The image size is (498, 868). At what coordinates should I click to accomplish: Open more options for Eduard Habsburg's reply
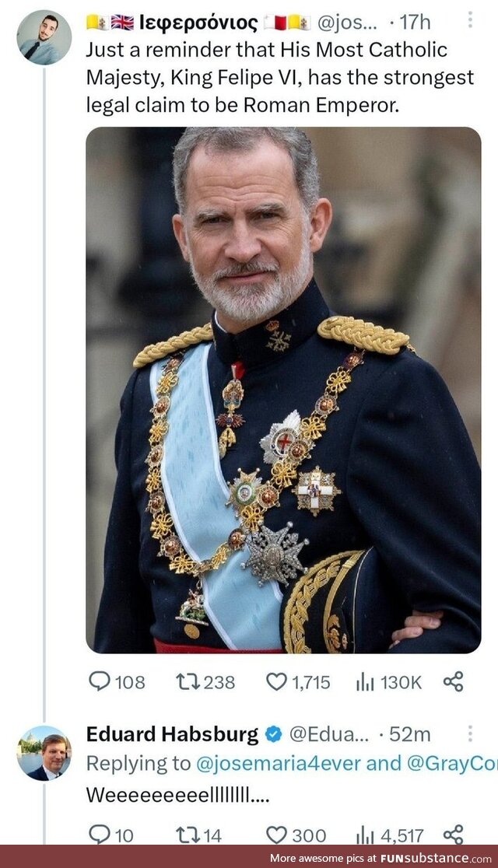pos(469,734)
